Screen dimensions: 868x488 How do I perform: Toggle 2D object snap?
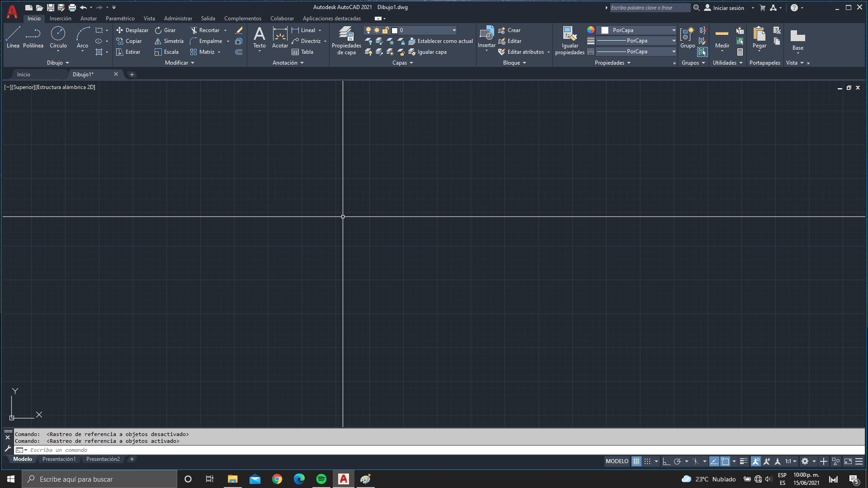coord(725,461)
